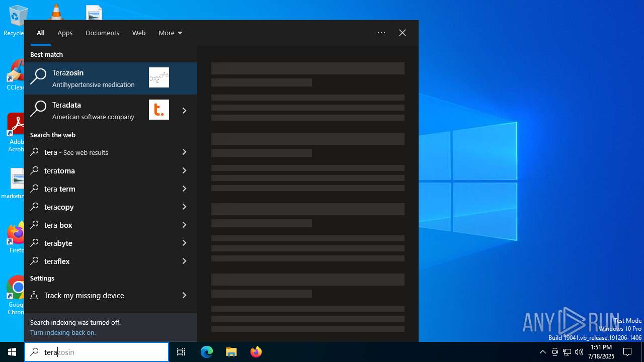Click the taskbar clock showing 1:51 PM

tap(601, 352)
